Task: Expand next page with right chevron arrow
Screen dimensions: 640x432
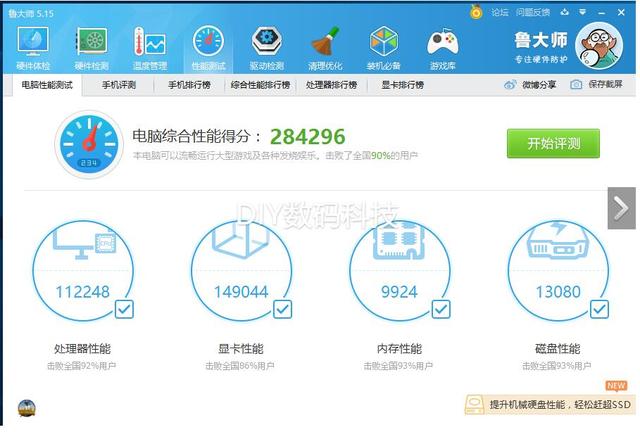Action: [621, 208]
